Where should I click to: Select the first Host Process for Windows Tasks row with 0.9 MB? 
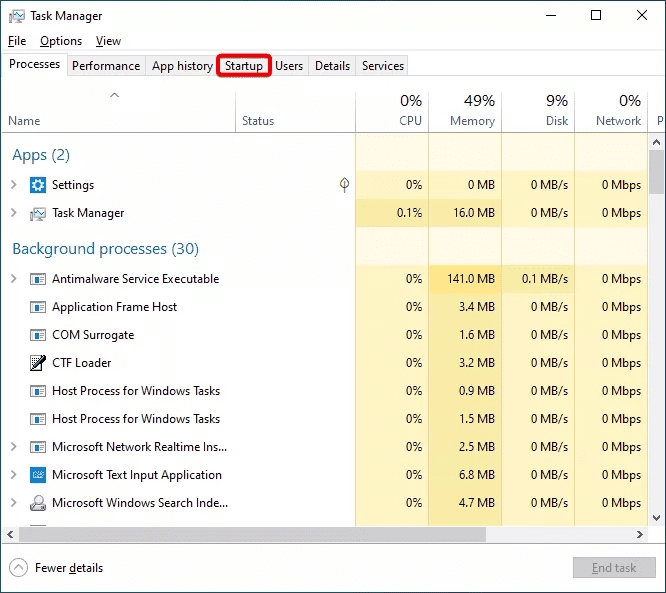pyautogui.click(x=325, y=391)
